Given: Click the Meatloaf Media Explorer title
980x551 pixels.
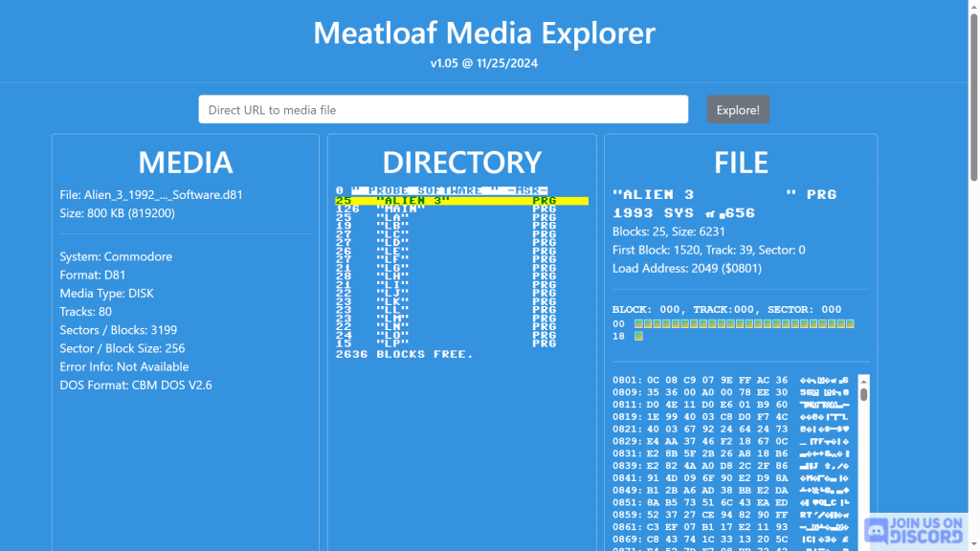Looking at the screenshot, I should coord(484,33).
